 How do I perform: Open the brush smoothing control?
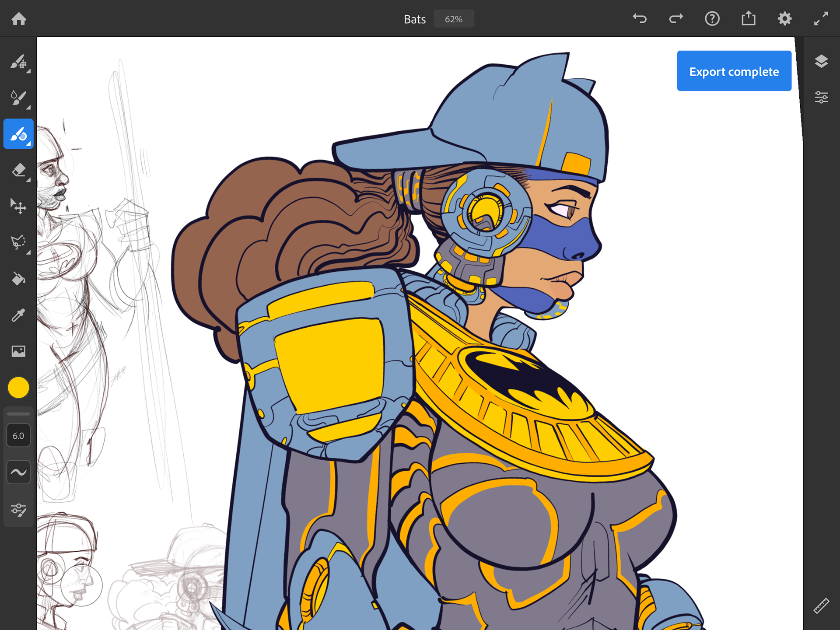[18, 472]
